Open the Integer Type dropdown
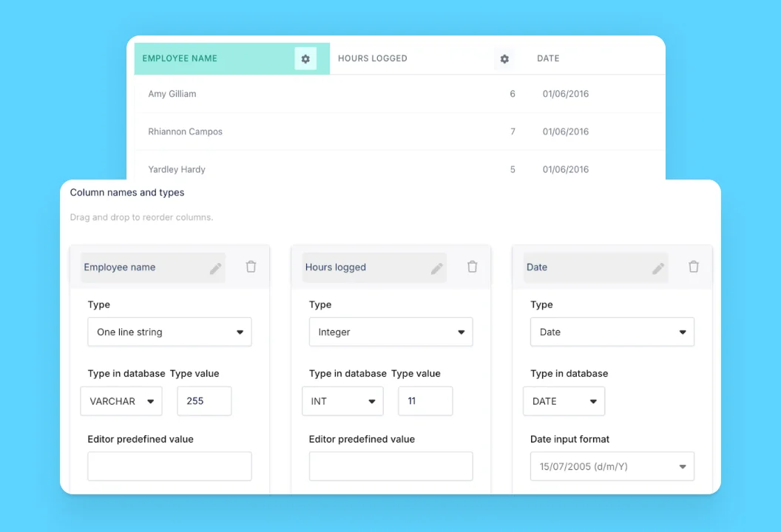The height and width of the screenshot is (532, 781). [390, 332]
